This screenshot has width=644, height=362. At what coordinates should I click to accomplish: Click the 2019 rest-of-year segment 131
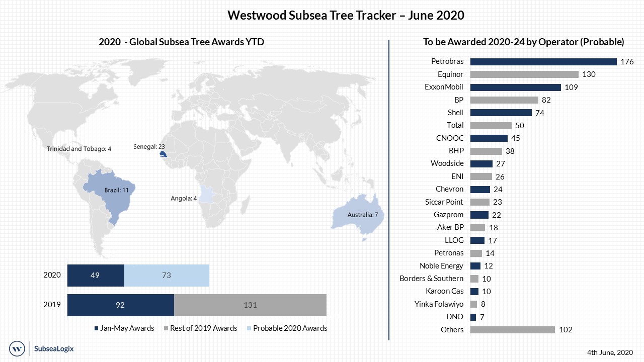(x=250, y=305)
